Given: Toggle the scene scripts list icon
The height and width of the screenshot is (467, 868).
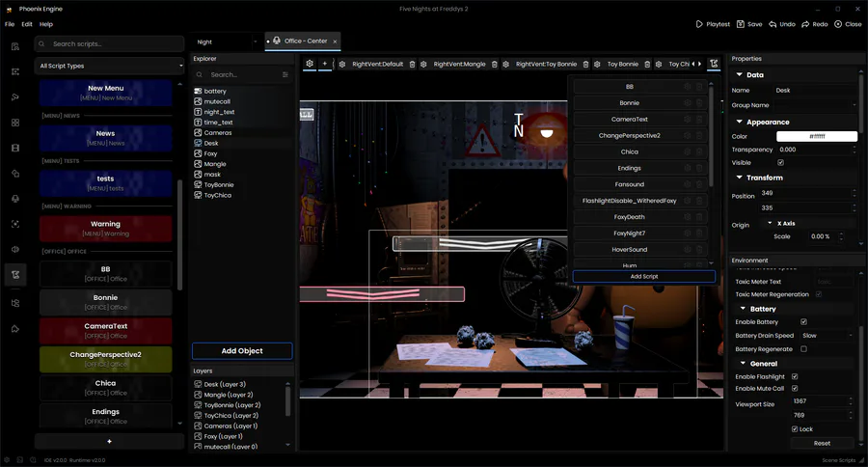Looking at the screenshot, I should pos(714,64).
